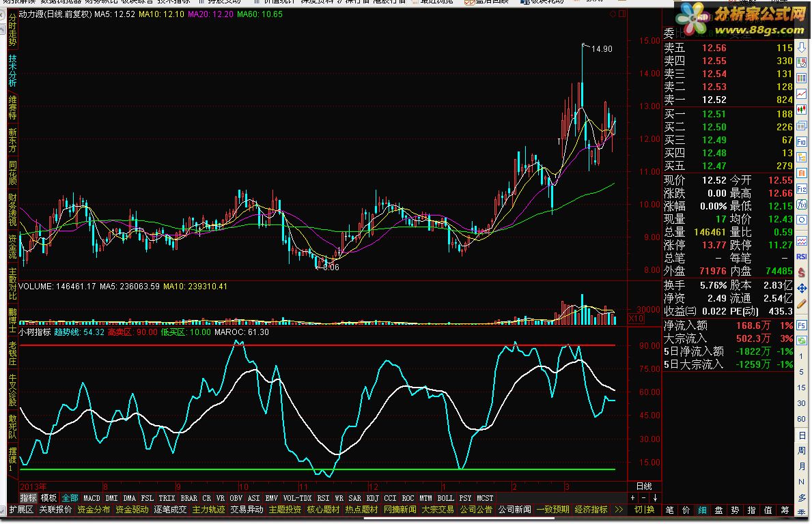The image size is (812, 524).
Task: Open the orange document icon in right toolbar
Action: tap(802, 173)
